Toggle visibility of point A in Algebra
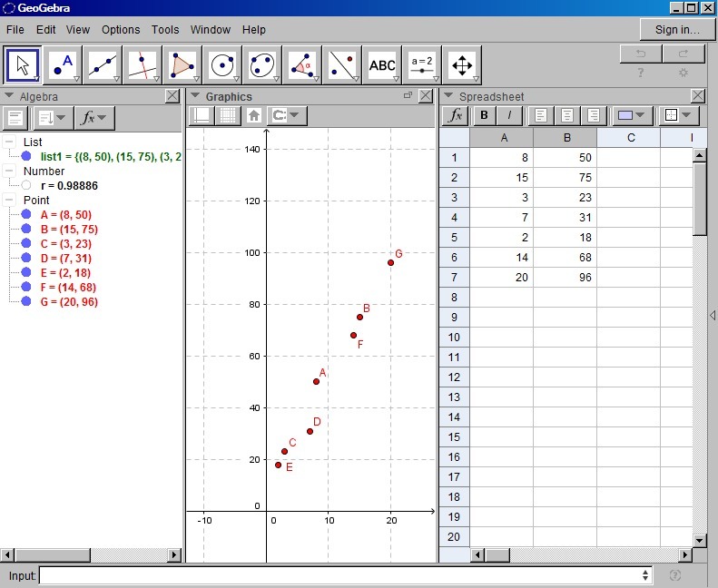Viewport: 718px width, 588px height. (x=26, y=215)
